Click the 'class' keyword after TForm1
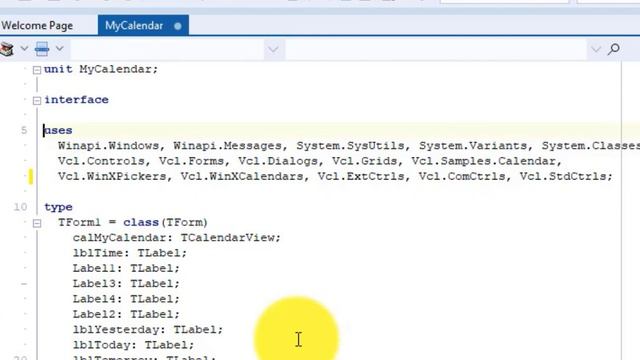This screenshot has height=360, width=640. tap(141, 222)
